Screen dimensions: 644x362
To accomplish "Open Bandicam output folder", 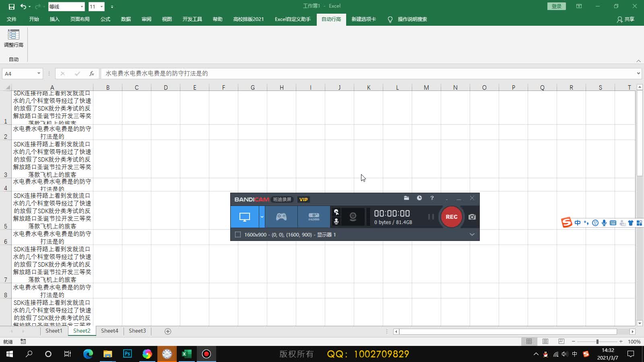I will pos(407,198).
